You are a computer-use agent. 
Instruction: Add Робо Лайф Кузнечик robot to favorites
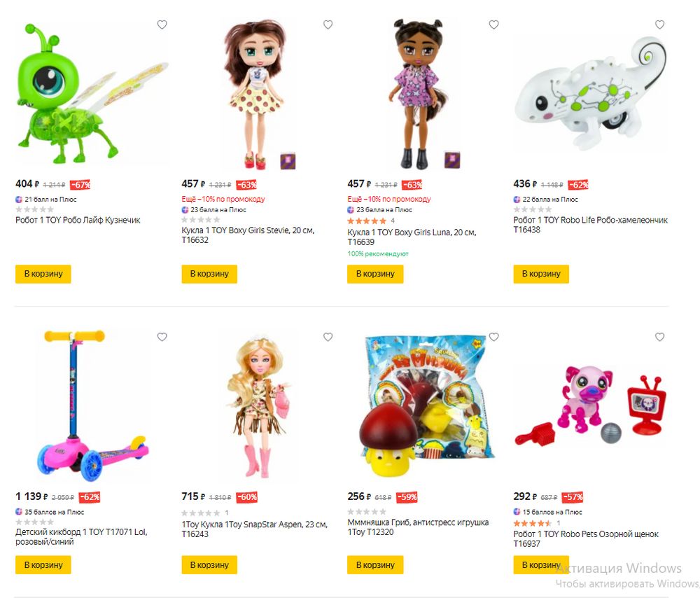click(x=162, y=25)
